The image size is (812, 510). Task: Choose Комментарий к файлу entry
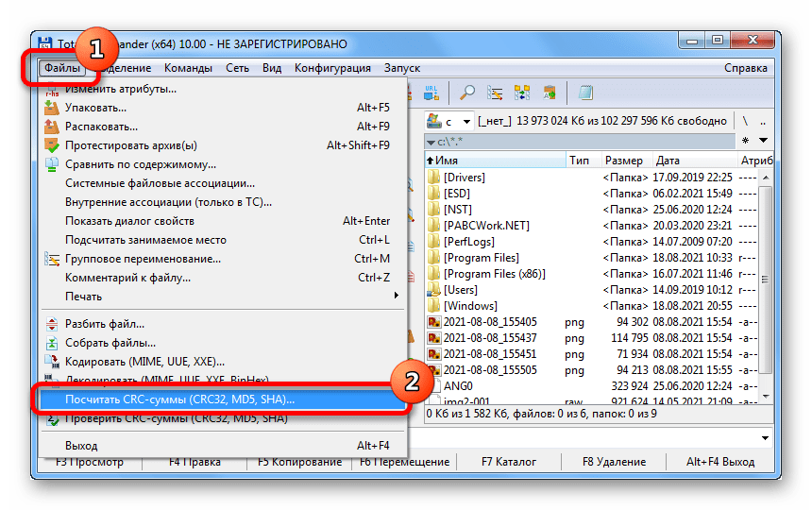(223, 278)
